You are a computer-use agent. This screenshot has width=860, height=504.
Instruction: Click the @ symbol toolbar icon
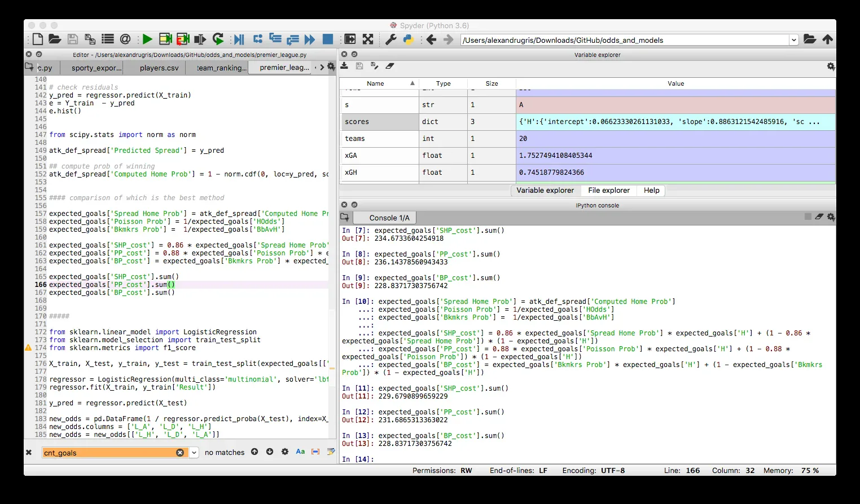tap(125, 39)
